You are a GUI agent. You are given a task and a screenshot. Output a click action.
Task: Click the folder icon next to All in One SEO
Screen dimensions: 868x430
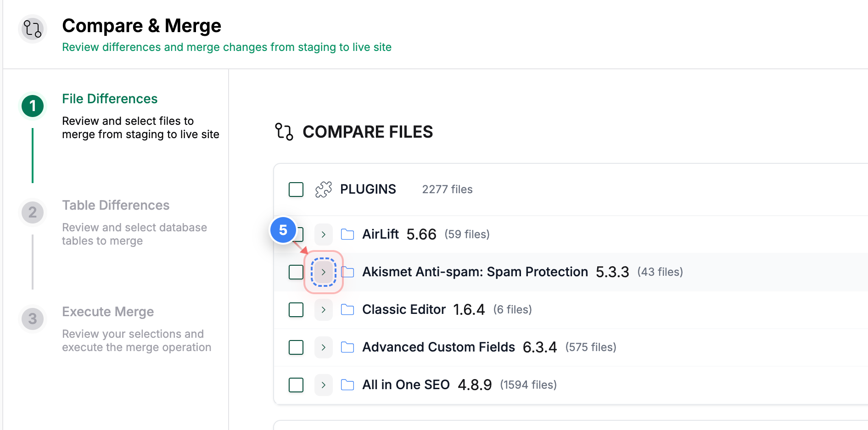click(347, 385)
